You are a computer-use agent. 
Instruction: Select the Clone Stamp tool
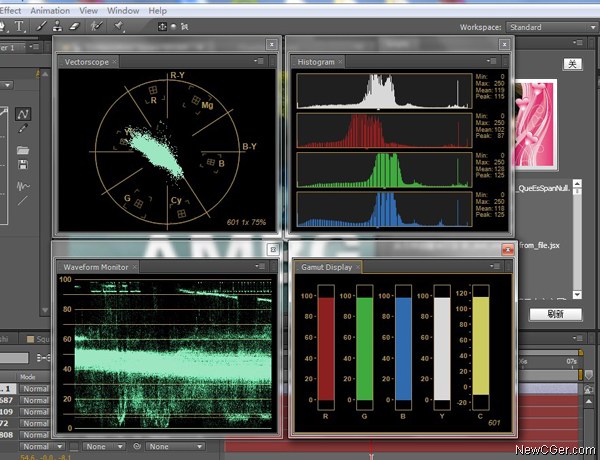[x=57, y=26]
